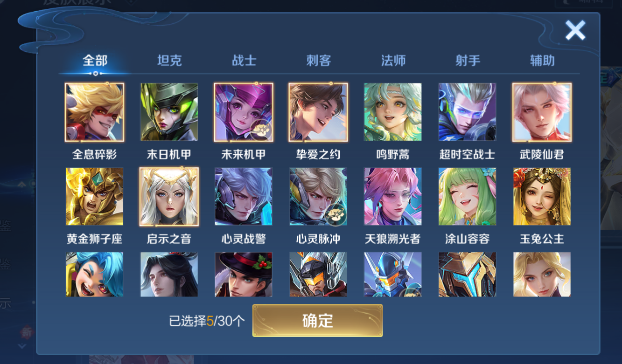The height and width of the screenshot is (364, 622).
Task: Choose the 鸣野蒿 skin avatar
Action: click(x=393, y=112)
